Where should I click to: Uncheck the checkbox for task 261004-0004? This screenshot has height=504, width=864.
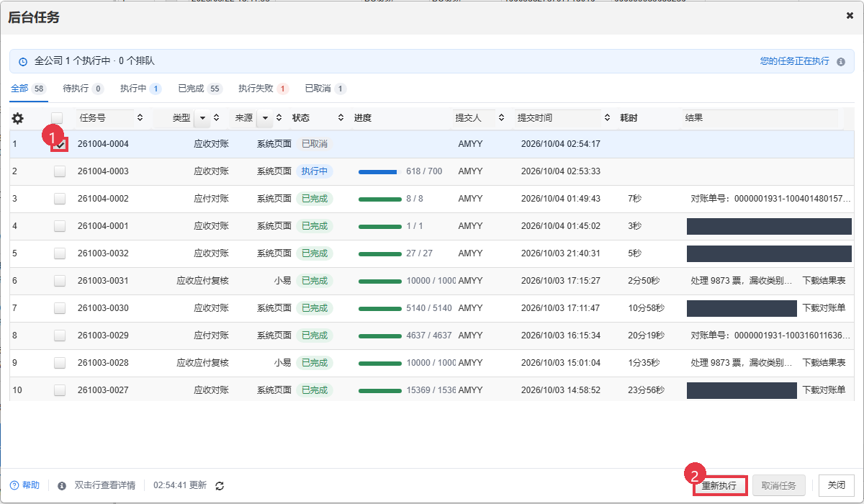click(60, 144)
